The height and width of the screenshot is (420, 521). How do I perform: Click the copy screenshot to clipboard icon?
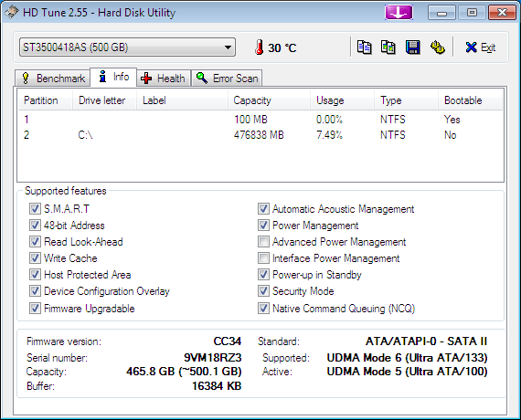[388, 47]
